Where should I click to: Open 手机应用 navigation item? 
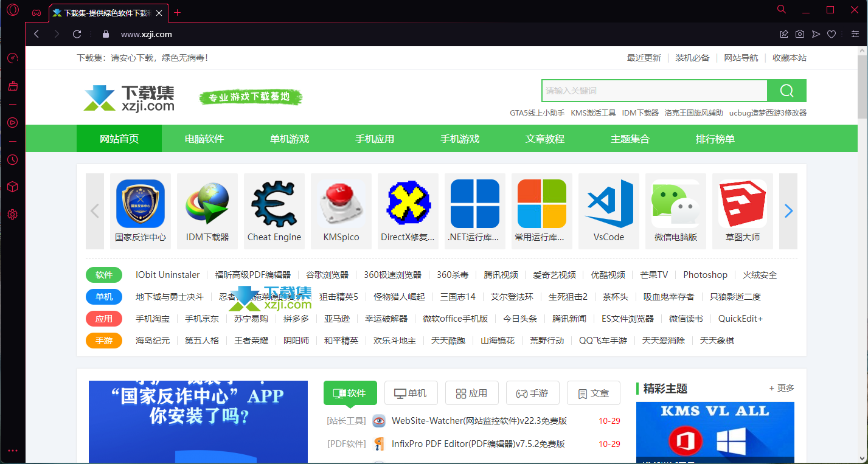point(375,139)
